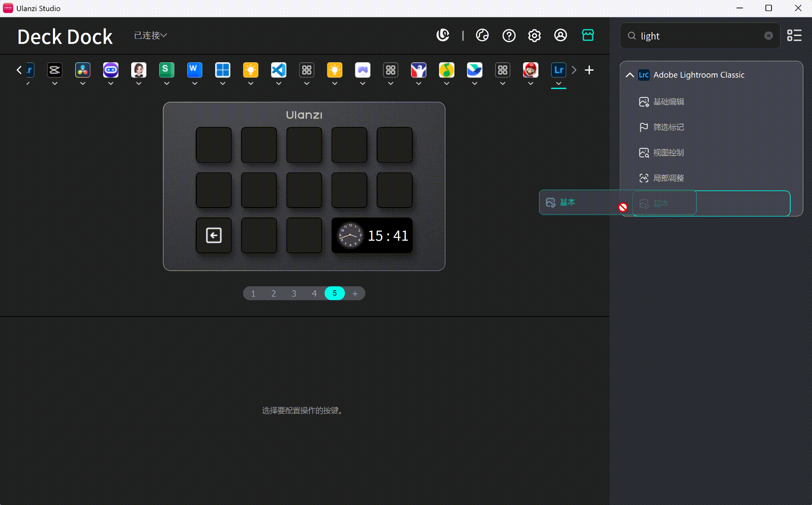This screenshot has width=812, height=505.
Task: Clear the light search with the X button
Action: pos(768,36)
